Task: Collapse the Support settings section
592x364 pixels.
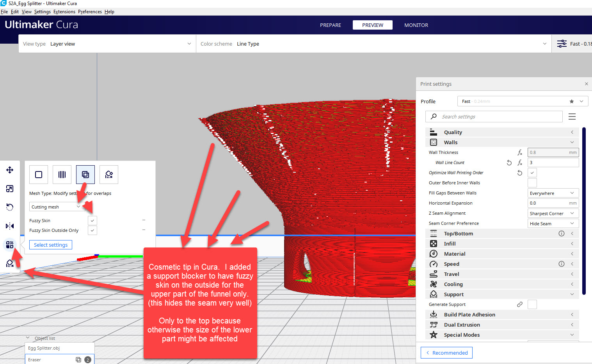Action: point(502,294)
